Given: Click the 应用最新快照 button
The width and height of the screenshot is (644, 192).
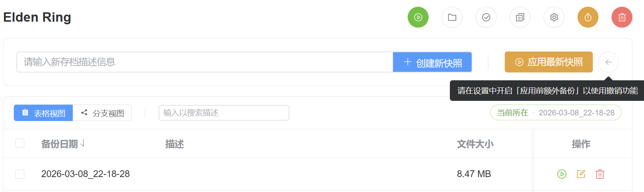Looking at the screenshot, I should (x=548, y=62).
